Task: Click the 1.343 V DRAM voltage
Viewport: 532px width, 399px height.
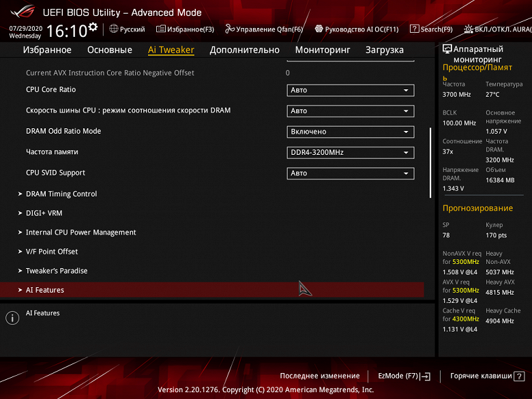Action: [453, 189]
